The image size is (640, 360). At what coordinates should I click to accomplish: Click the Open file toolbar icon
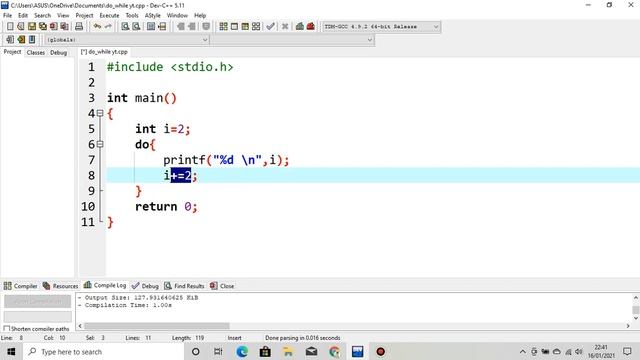tap(21, 27)
